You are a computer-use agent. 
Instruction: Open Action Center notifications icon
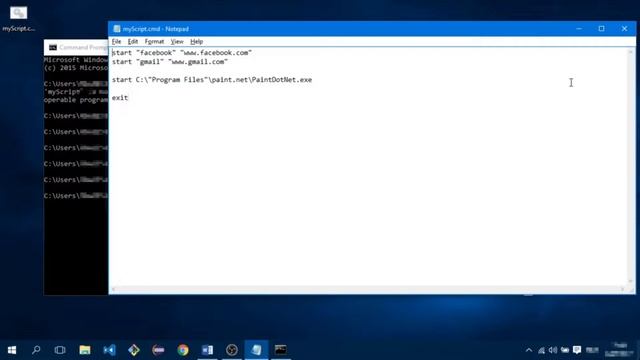(577, 350)
